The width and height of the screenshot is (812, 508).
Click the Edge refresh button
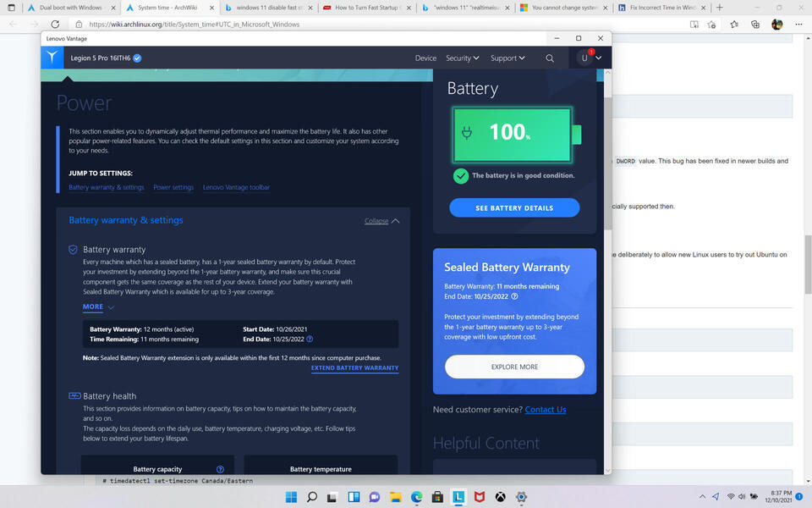pos(55,25)
